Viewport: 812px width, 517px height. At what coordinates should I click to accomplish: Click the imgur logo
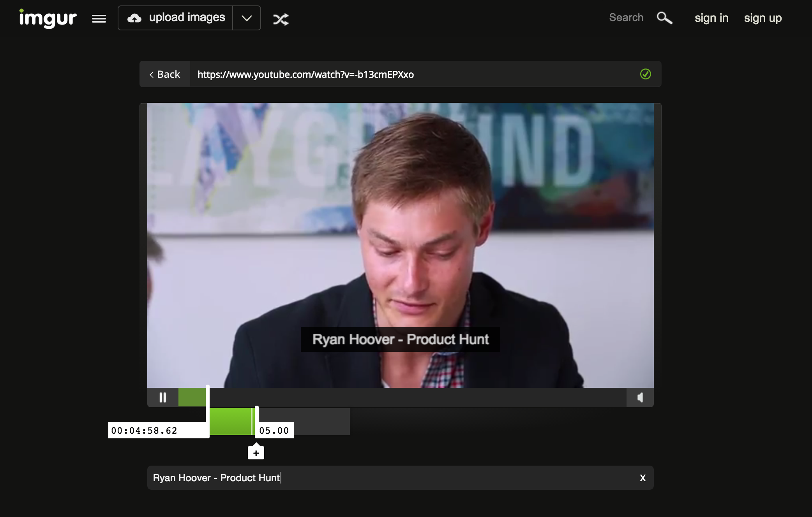click(x=48, y=18)
